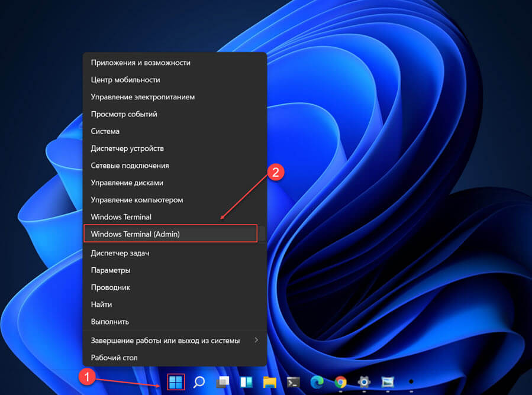Choose Система in the menu
The height and width of the screenshot is (395, 532).
(175, 131)
